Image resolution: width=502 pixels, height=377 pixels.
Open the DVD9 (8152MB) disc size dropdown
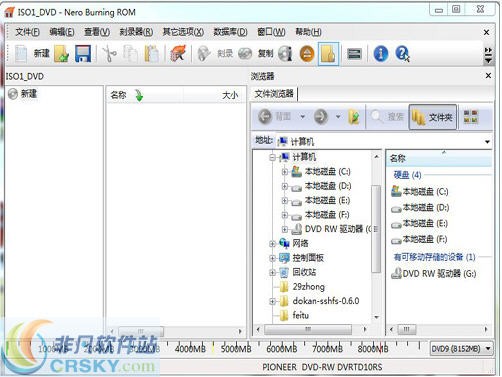click(461, 349)
